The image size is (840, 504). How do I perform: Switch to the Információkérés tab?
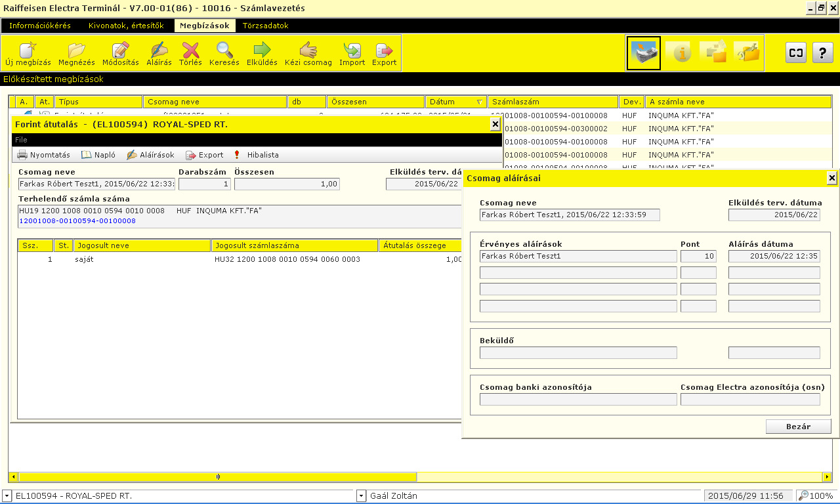pos(40,26)
